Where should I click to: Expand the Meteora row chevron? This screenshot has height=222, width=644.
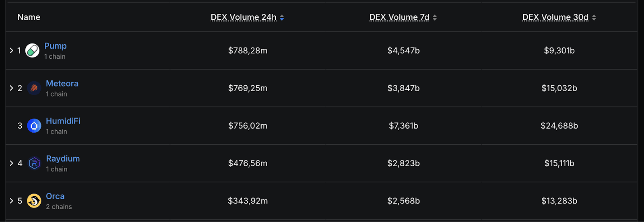pos(11,88)
